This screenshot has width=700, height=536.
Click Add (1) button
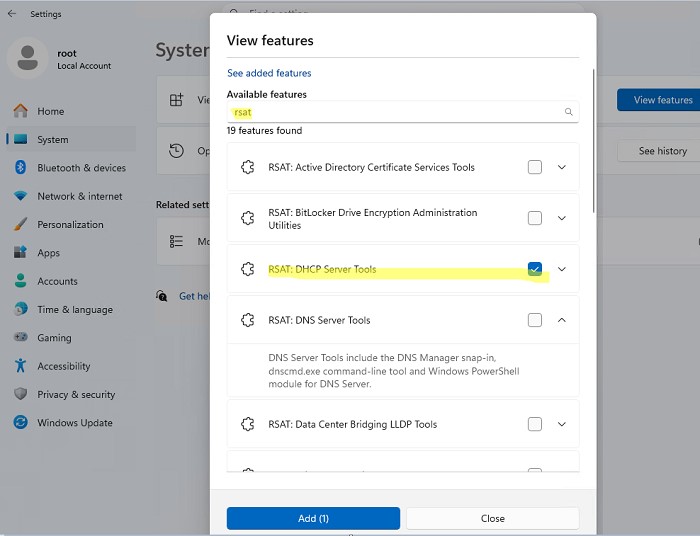(313, 518)
